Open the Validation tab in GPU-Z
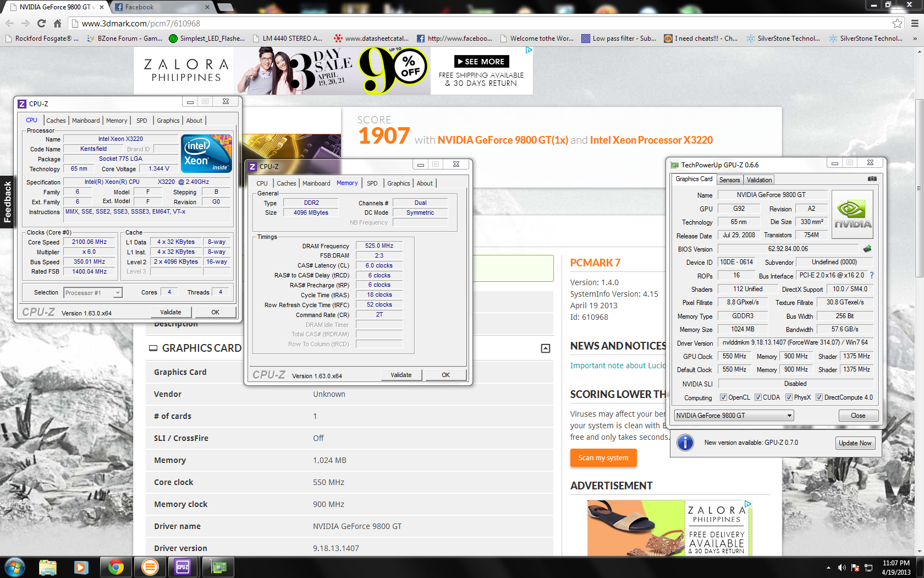The width and height of the screenshot is (924, 578). 759,180
